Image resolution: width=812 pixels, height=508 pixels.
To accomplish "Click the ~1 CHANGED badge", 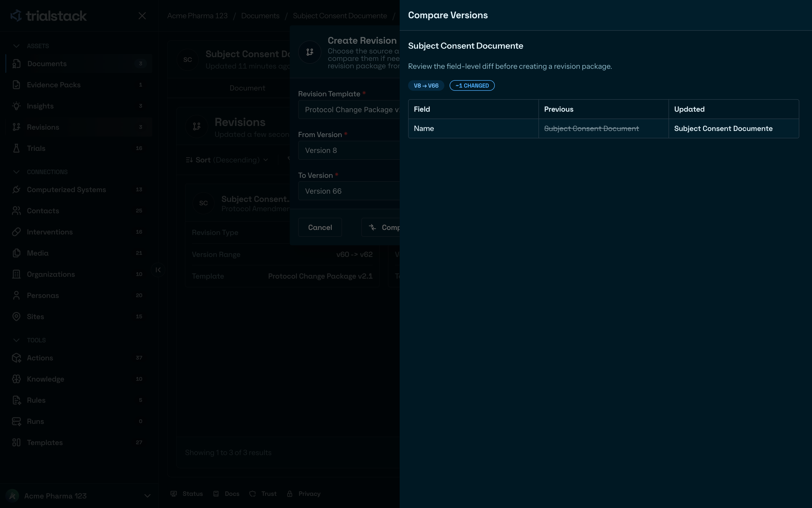I will 472,86.
